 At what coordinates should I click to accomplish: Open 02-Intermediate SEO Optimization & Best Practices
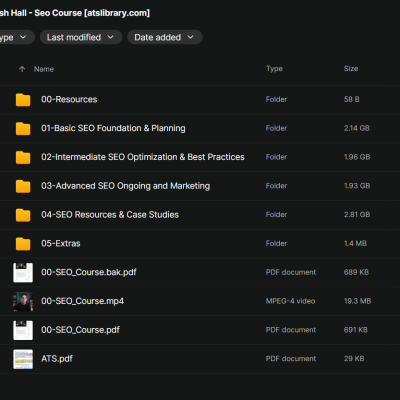pyautogui.click(x=143, y=157)
